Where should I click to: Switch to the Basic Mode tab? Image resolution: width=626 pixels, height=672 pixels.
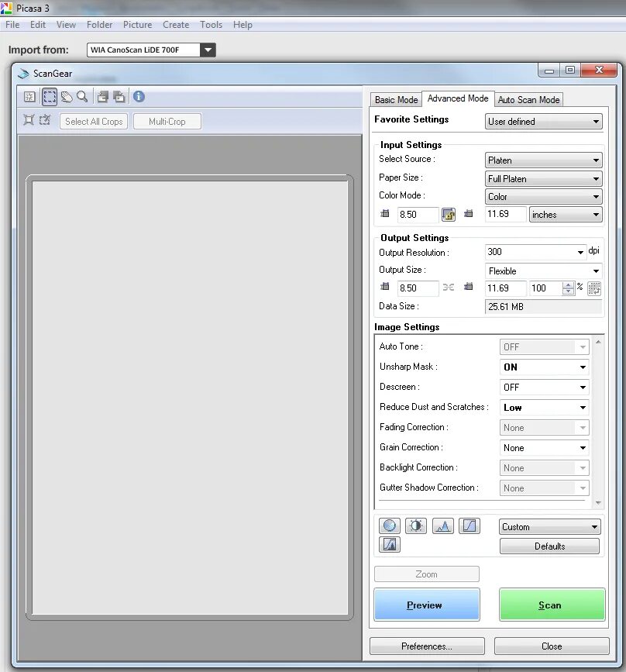(396, 100)
